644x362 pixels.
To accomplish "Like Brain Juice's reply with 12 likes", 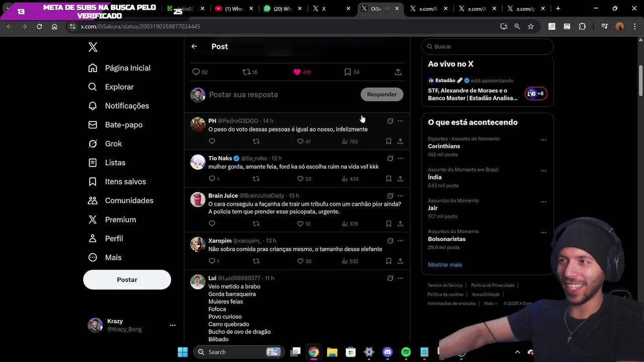I will 300,223.
